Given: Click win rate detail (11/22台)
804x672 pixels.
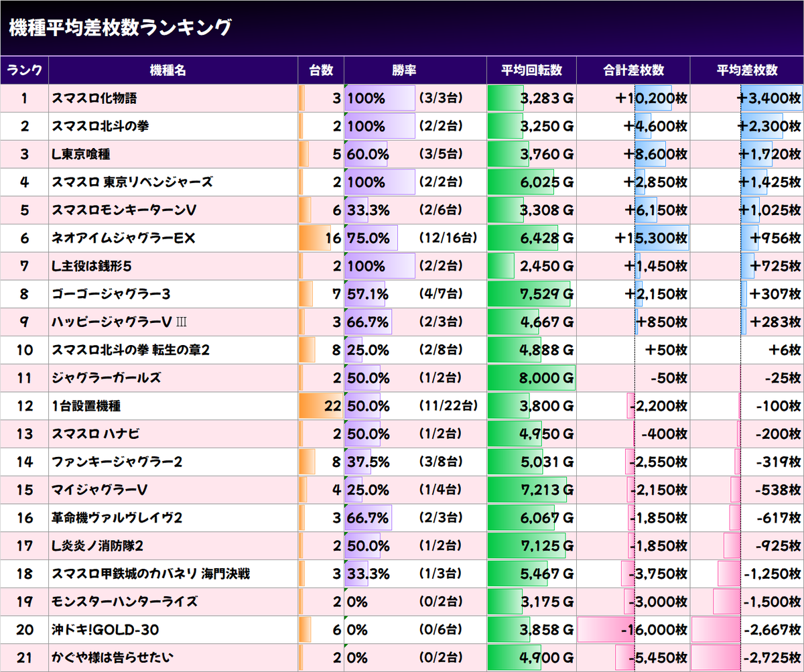Looking at the screenshot, I should click(x=448, y=406).
